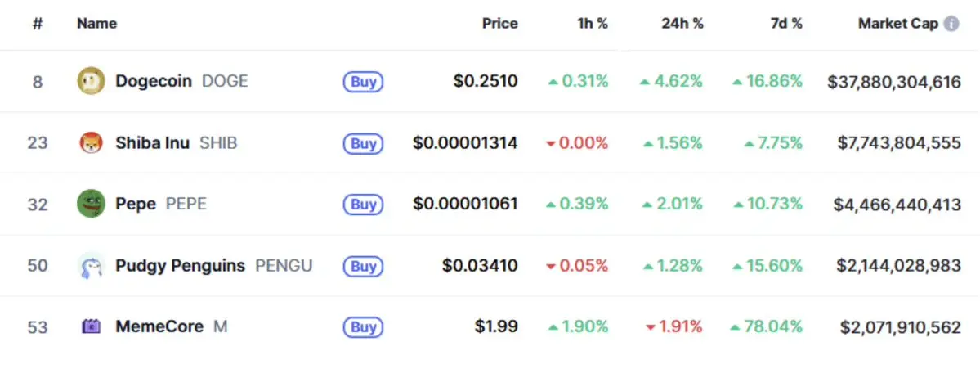
Task: Click the Buy button for Shiba Inu
Action: (363, 144)
